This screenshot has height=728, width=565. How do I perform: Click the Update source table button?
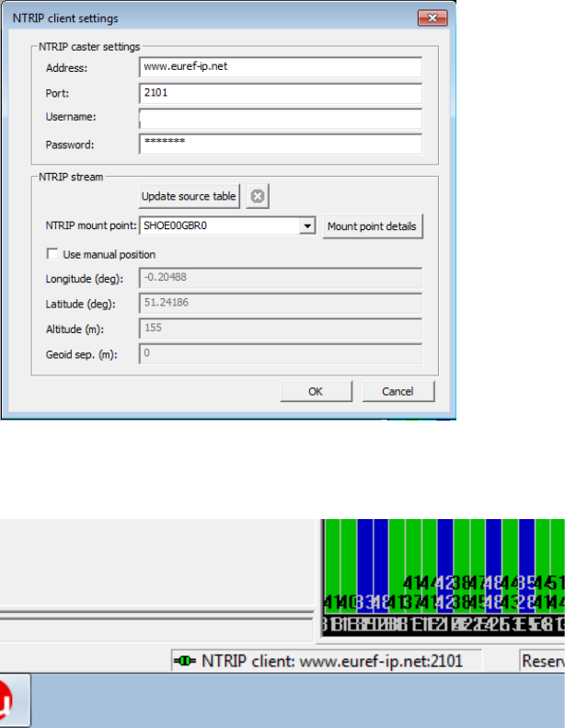[189, 196]
